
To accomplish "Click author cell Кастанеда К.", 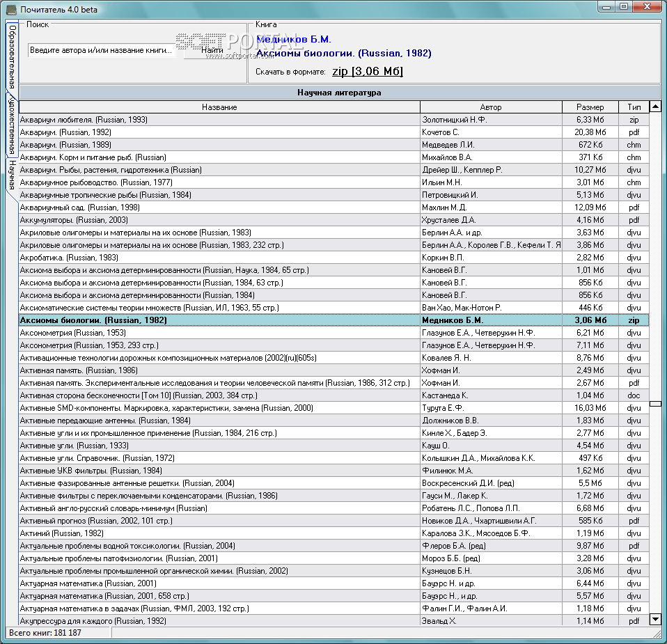I will pos(491,395).
